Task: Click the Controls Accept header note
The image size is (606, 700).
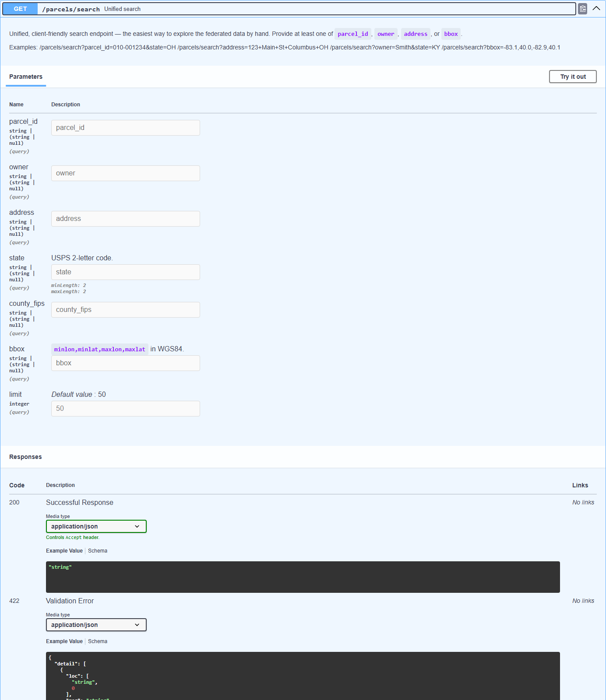Action: tap(73, 537)
